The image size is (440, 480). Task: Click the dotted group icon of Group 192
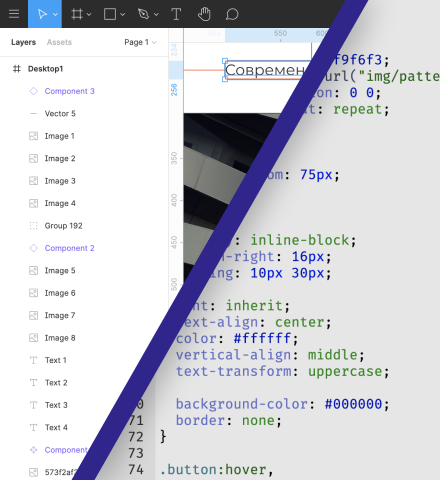(33, 226)
